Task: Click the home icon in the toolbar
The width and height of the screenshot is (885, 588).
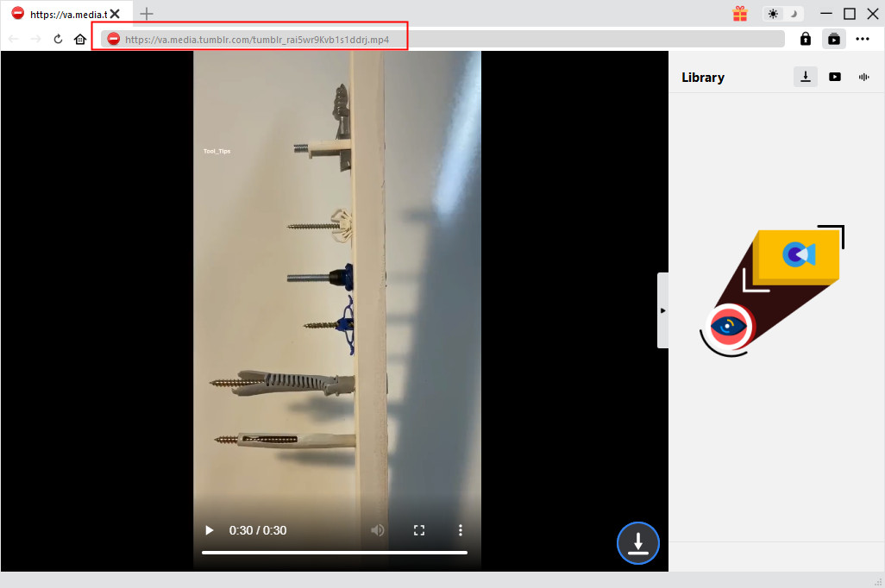Action: (x=79, y=39)
